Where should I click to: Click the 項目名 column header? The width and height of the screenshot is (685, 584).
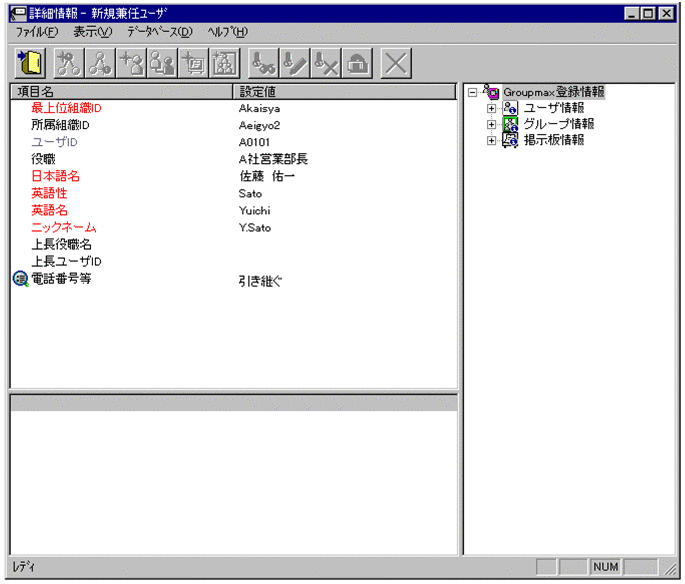click(x=121, y=92)
